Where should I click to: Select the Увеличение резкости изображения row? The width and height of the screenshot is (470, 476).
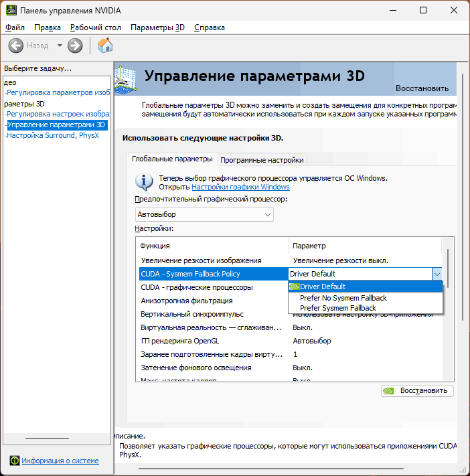click(x=290, y=260)
